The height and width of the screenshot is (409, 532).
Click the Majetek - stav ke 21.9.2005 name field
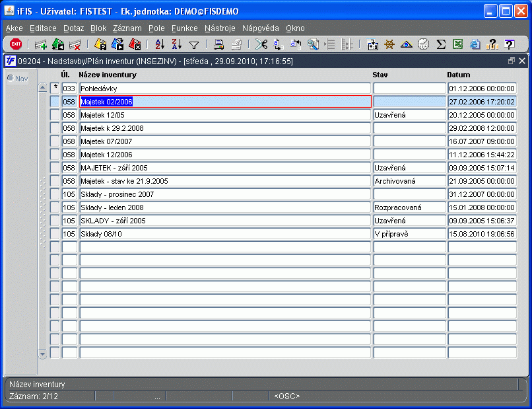(x=225, y=181)
